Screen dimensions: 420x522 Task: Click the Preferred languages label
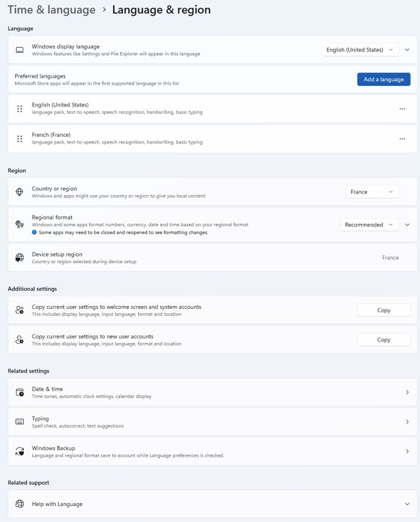tap(40, 76)
